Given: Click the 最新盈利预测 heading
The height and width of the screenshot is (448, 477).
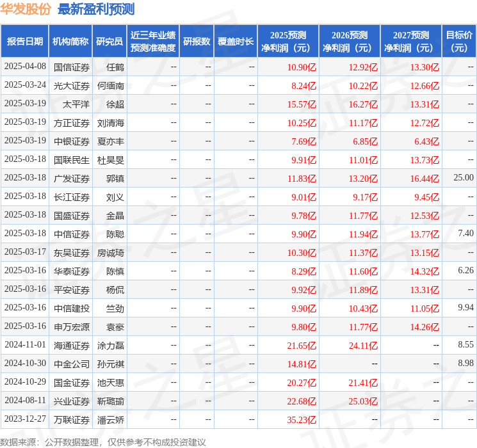Looking at the screenshot, I should click(x=96, y=9).
